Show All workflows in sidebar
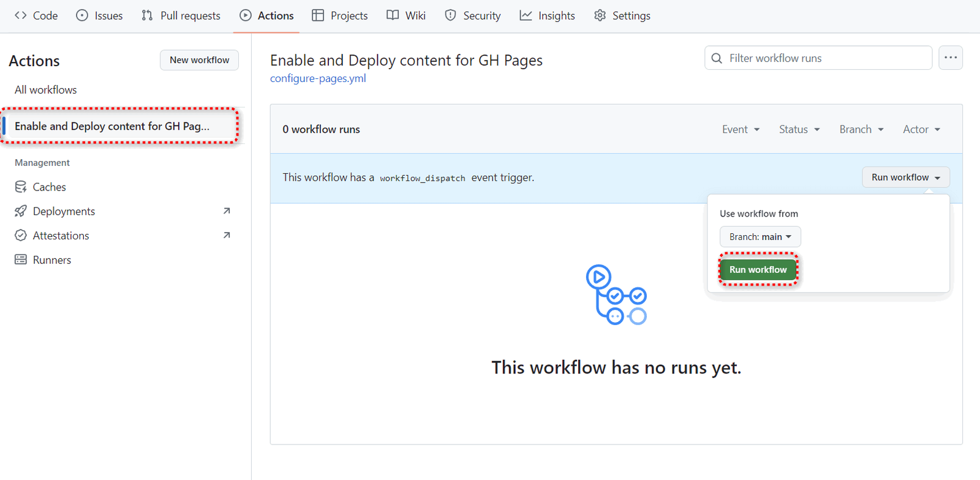 pyautogui.click(x=46, y=89)
